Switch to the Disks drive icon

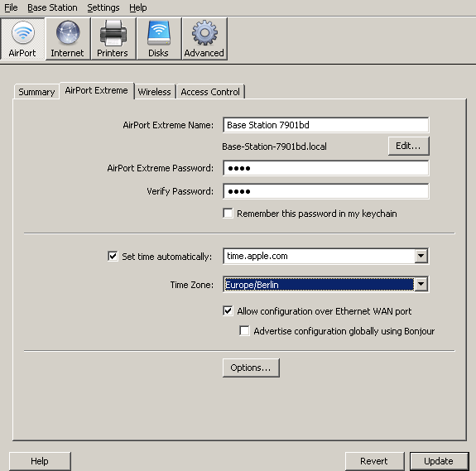[159, 39]
